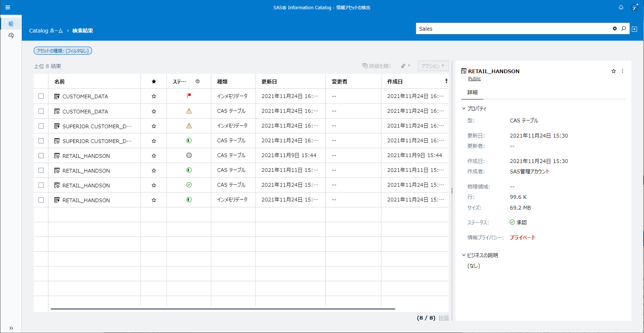Open the notifications bell
Screen dimensions: 644x333
click(621, 7)
